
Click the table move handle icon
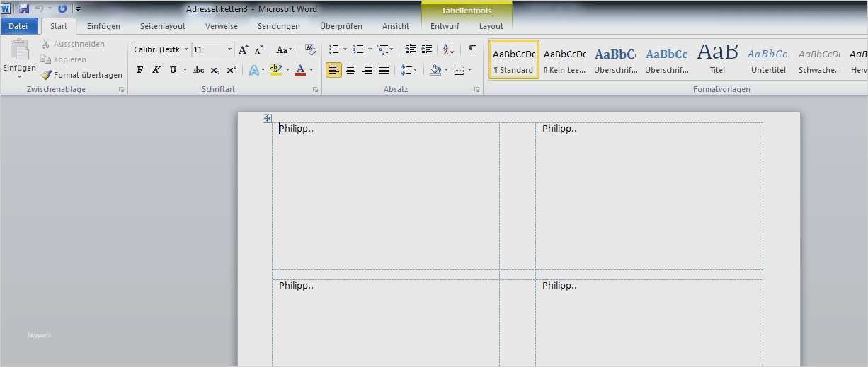tap(267, 118)
